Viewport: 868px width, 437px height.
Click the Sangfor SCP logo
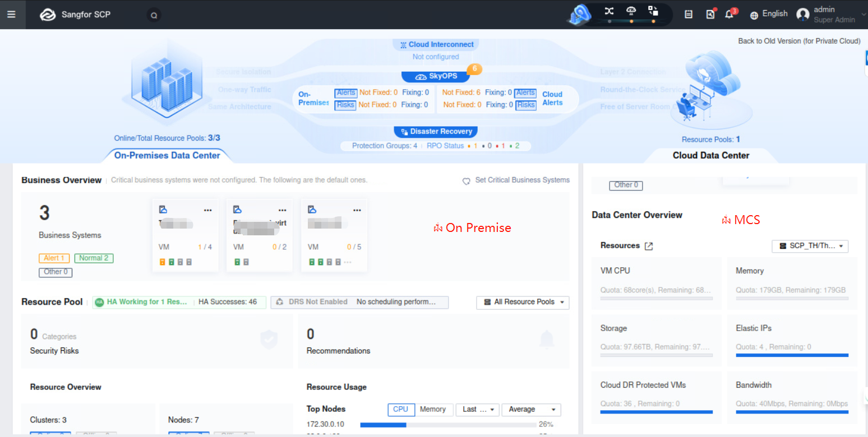[x=76, y=15]
